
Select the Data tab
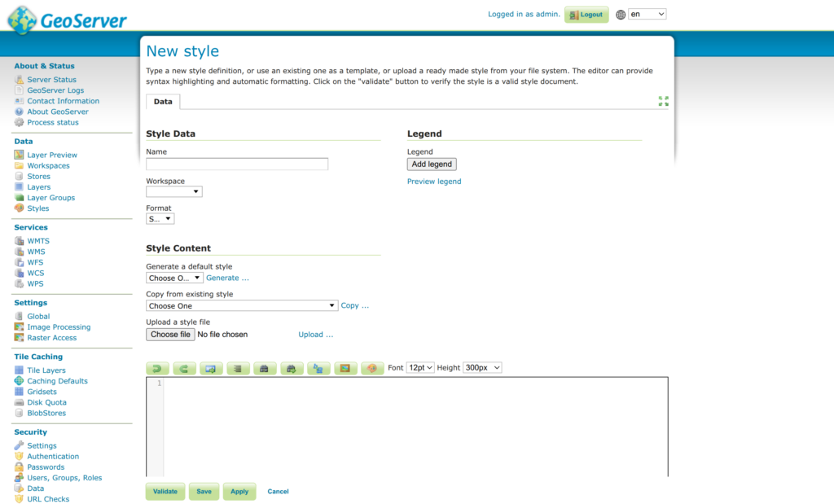pos(163,102)
